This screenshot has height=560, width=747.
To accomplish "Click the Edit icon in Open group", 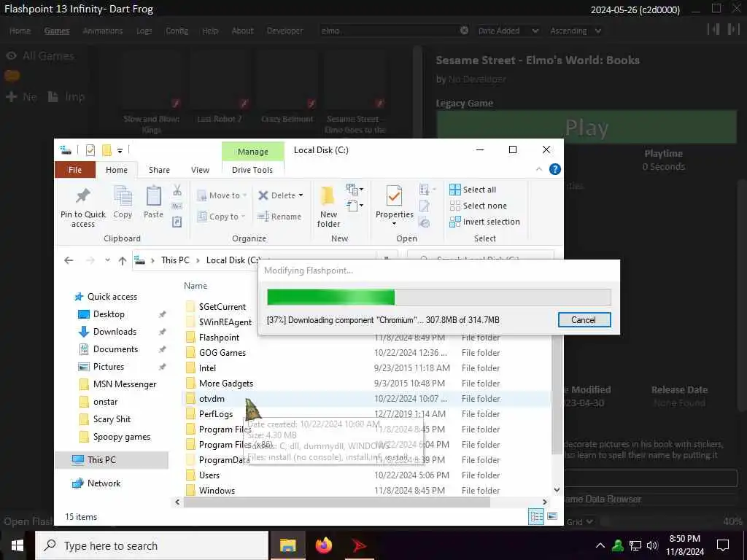I will [424, 206].
